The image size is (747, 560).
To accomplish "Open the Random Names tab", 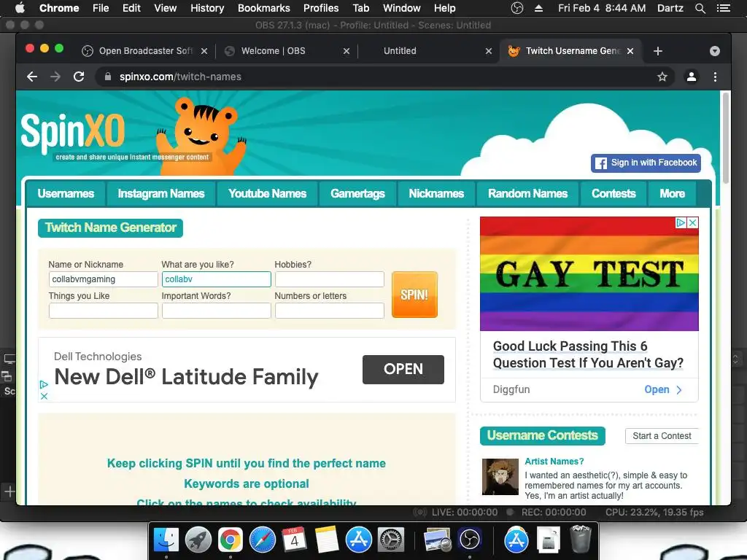I will 528,194.
